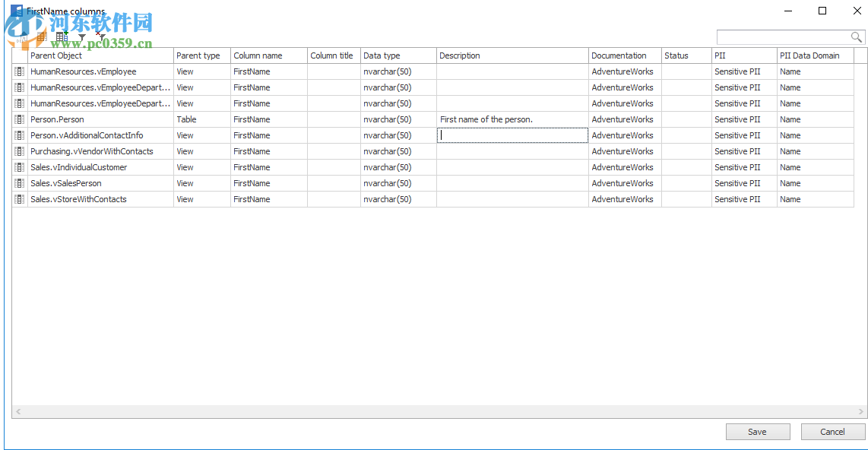This screenshot has width=868, height=450.
Task: Click the horizontal scrollbar left arrow
Action: [x=18, y=411]
